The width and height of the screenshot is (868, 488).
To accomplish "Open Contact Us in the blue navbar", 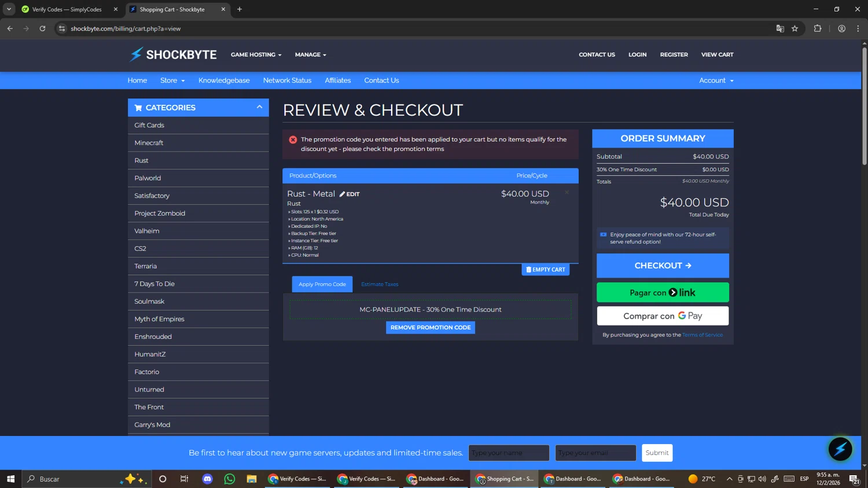I will coord(381,80).
